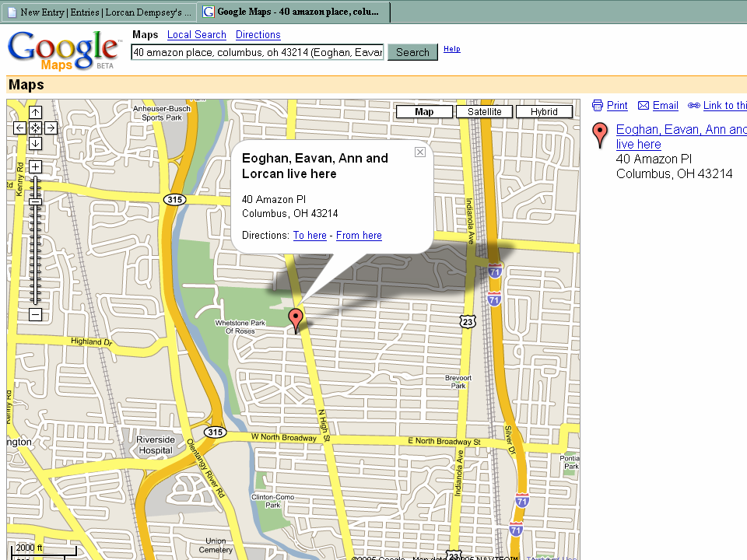This screenshot has width=747, height=560.
Task: Open the New Entry browser tab
Action: (x=99, y=12)
